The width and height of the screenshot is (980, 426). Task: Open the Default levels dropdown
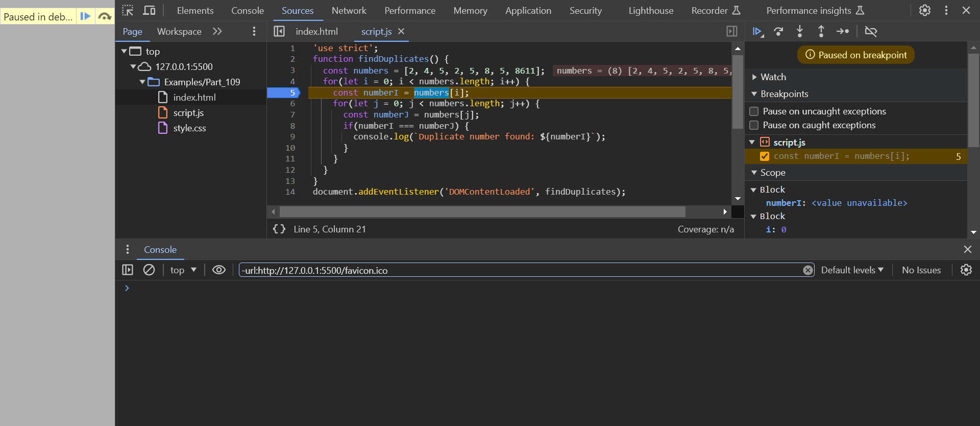(851, 270)
